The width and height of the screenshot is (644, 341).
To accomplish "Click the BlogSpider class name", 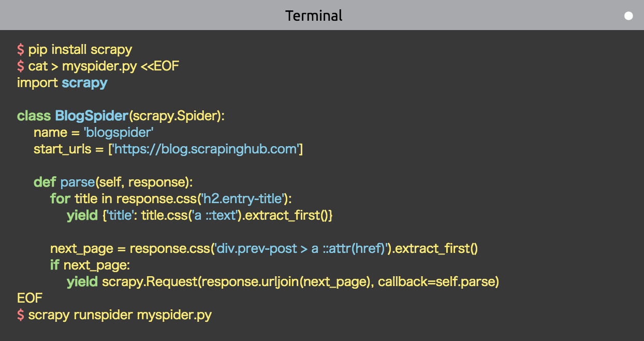I will (x=91, y=116).
